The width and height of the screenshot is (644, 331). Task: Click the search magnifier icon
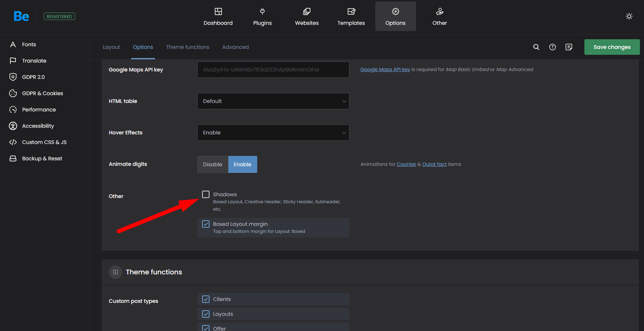coord(536,47)
